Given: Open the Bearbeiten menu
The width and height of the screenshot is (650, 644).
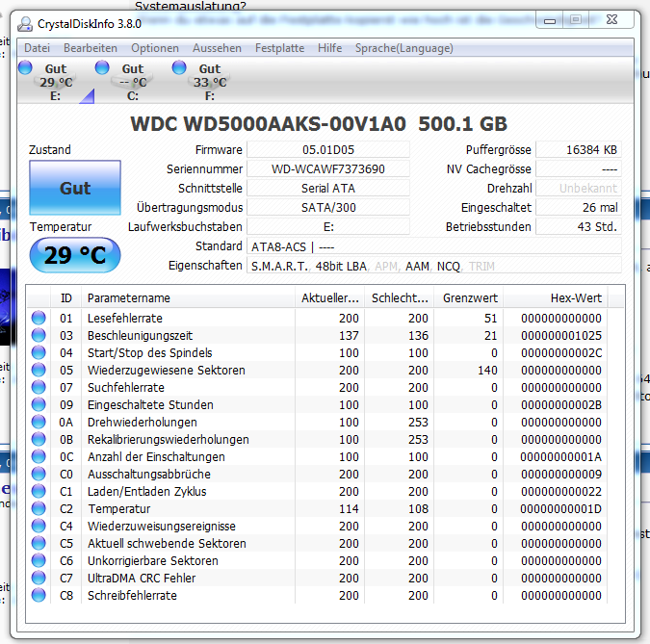Looking at the screenshot, I should pos(91,48).
